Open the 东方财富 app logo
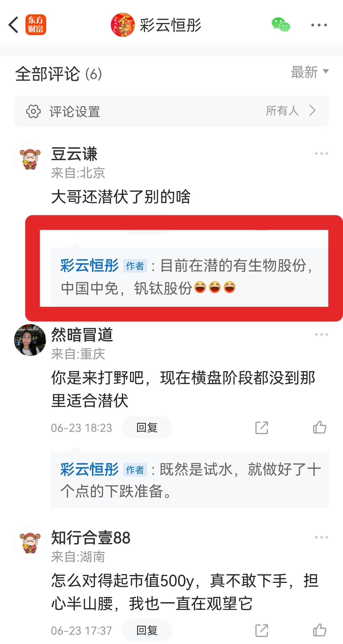This screenshot has width=343, height=644. coord(36,25)
